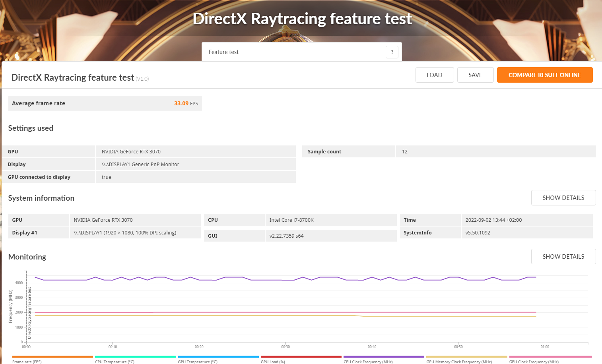602x364 pixels.
Task: Click SystemInfo version v5.50.1092
Action: tap(478, 232)
